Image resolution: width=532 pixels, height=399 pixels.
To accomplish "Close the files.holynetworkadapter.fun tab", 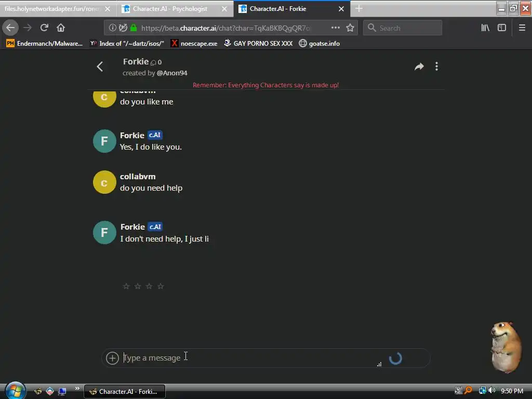I will [108, 9].
